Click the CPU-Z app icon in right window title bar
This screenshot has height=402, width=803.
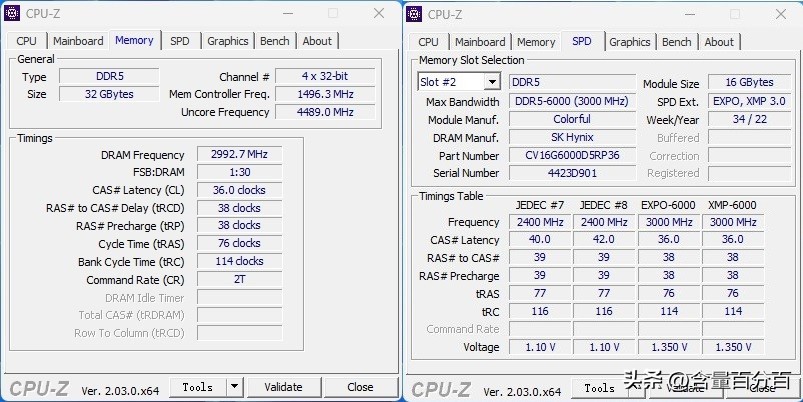415,13
